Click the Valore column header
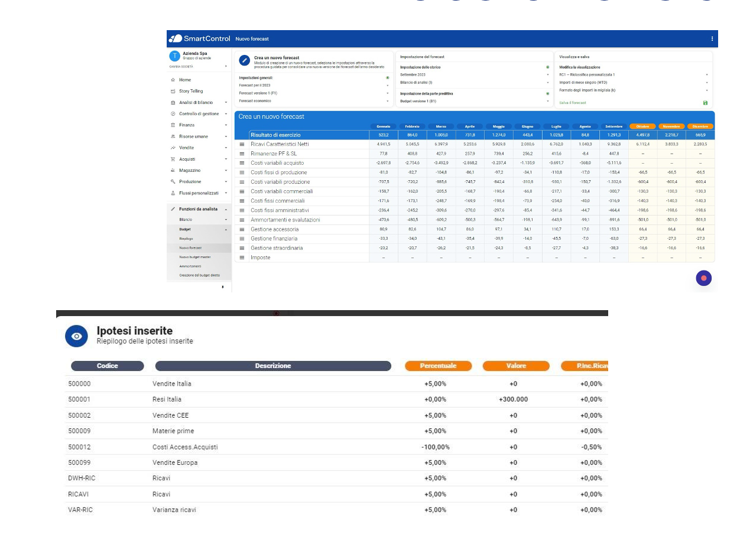This screenshot has width=740, height=560. pos(516,366)
